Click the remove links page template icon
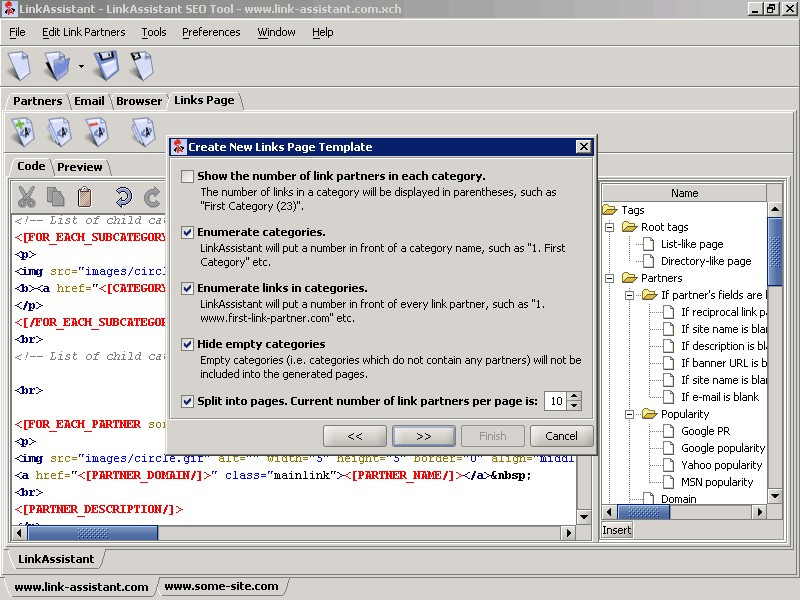The image size is (800, 600). click(97, 132)
